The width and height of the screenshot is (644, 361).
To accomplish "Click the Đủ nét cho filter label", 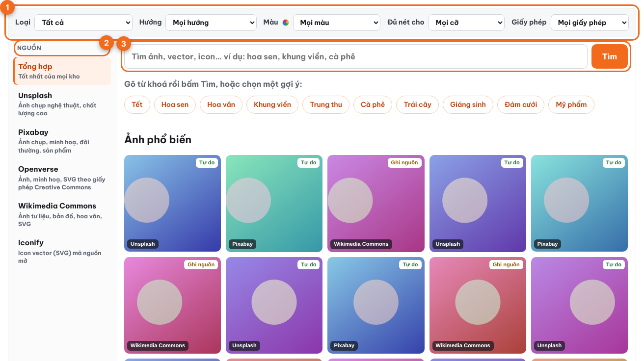I will click(x=405, y=22).
